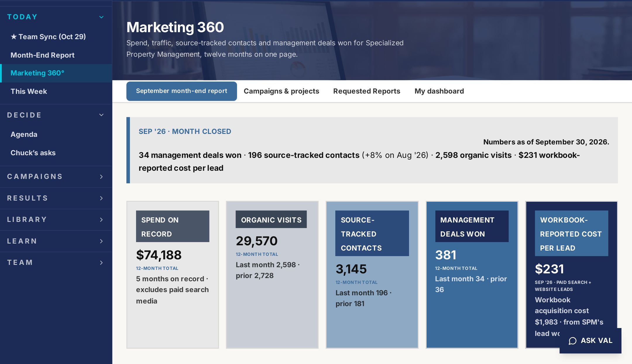Image resolution: width=632 pixels, height=364 pixels.
Task: Click 'Last month 2,598 · prior 2,728' text
Action: 268,270
